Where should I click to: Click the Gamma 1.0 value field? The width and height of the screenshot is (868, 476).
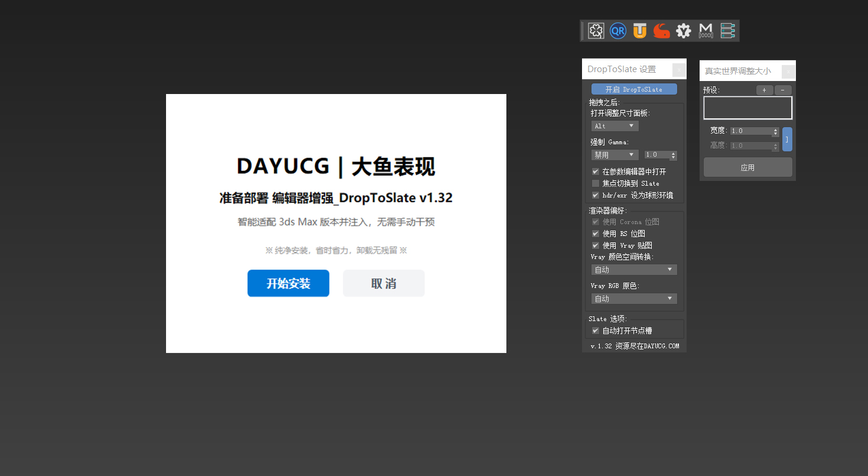pos(656,155)
